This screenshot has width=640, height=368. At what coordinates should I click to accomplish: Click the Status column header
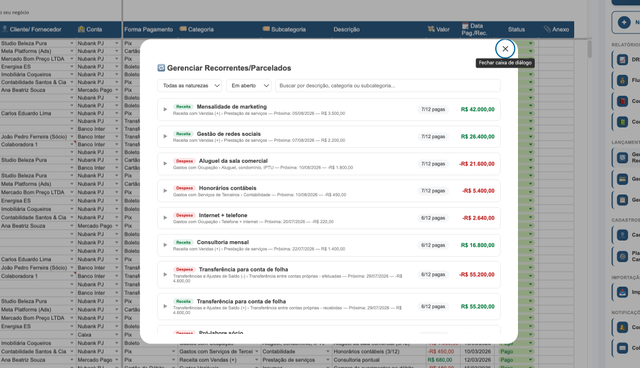[516, 29]
